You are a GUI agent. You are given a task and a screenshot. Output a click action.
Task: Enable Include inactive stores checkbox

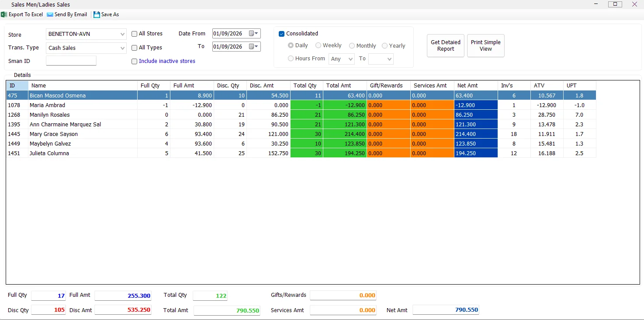click(135, 61)
